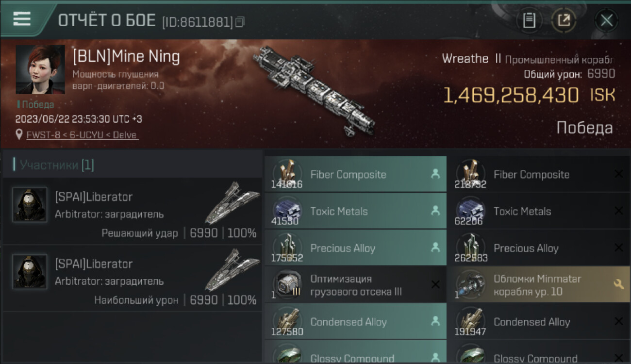Select destroyed Fiber Composite 218732 item
This screenshot has height=364, width=631.
click(x=538, y=174)
